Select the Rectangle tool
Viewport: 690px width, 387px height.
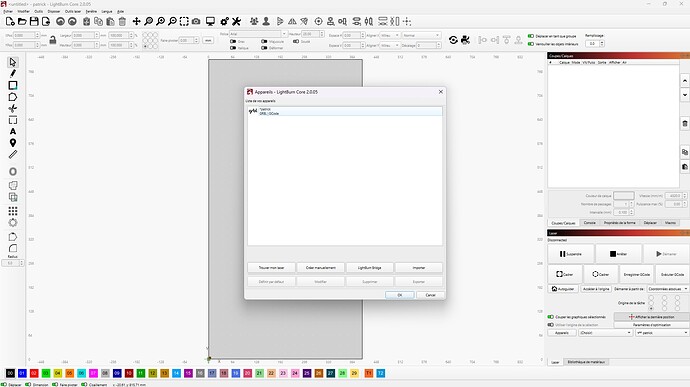click(13, 85)
